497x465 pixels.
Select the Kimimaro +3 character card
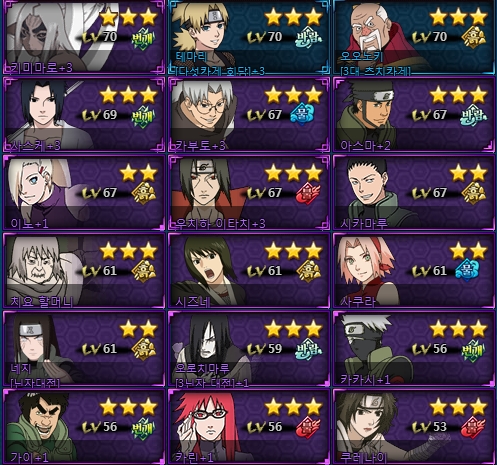click(84, 37)
